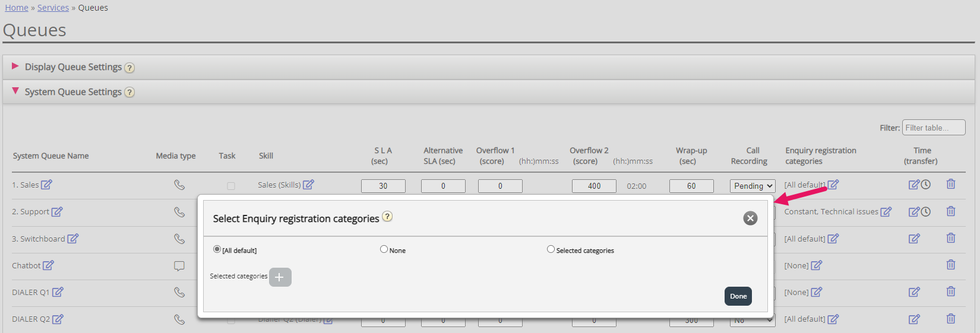
Task: Open Call Recording dropdown showing Pending
Action: click(752, 186)
